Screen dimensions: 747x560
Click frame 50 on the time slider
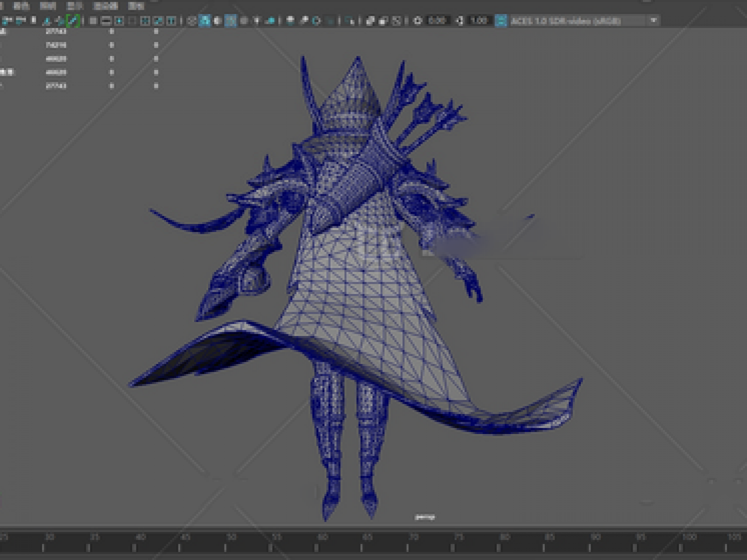(232, 537)
